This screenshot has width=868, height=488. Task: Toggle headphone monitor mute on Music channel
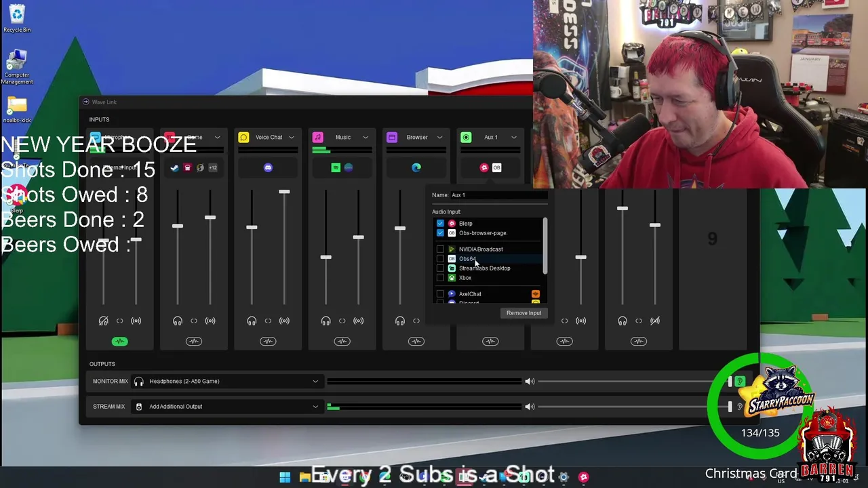point(325,321)
